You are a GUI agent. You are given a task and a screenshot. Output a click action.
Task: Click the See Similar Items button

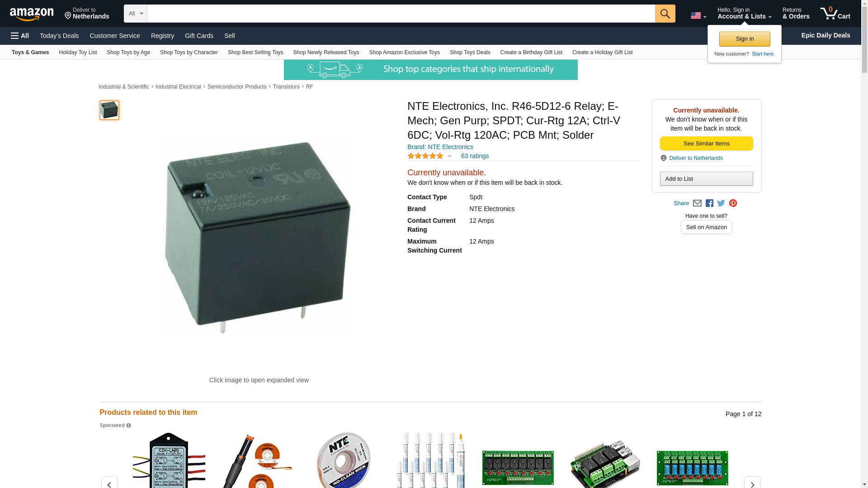pos(706,143)
